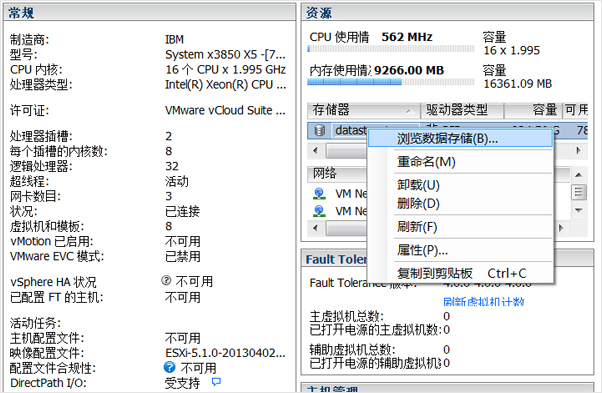Click 资源 panel header
The width and height of the screenshot is (602, 393).
click(447, 13)
